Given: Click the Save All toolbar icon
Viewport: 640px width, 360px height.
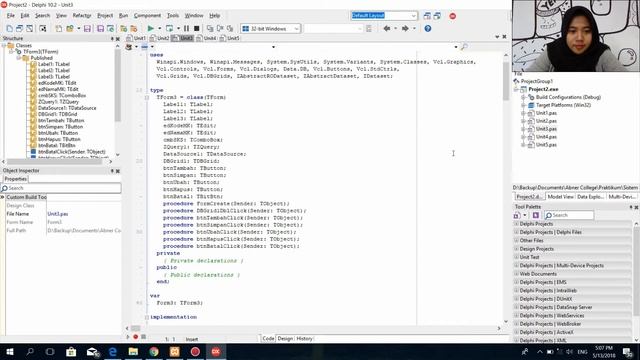Looking at the screenshot, I should (100, 29).
